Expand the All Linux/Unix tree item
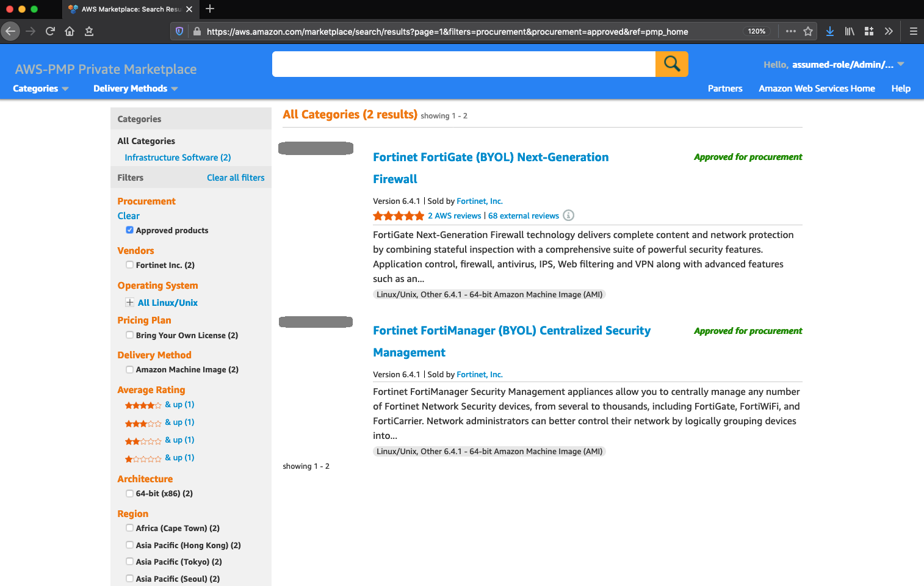Screen dimensions: 924x586 click(129, 303)
